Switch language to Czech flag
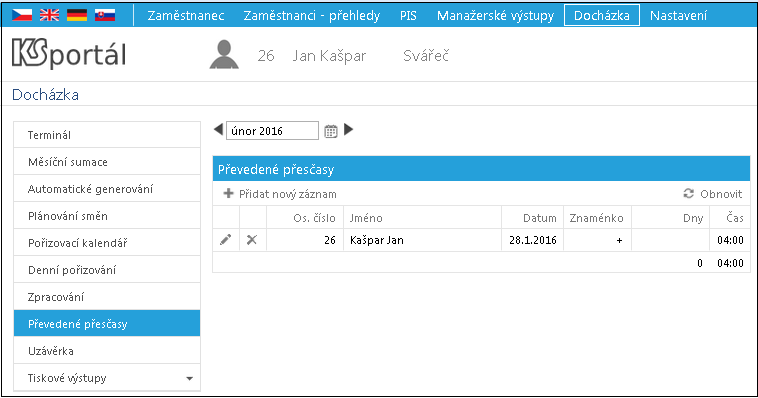Screen dimensions: 758x398 22,15
